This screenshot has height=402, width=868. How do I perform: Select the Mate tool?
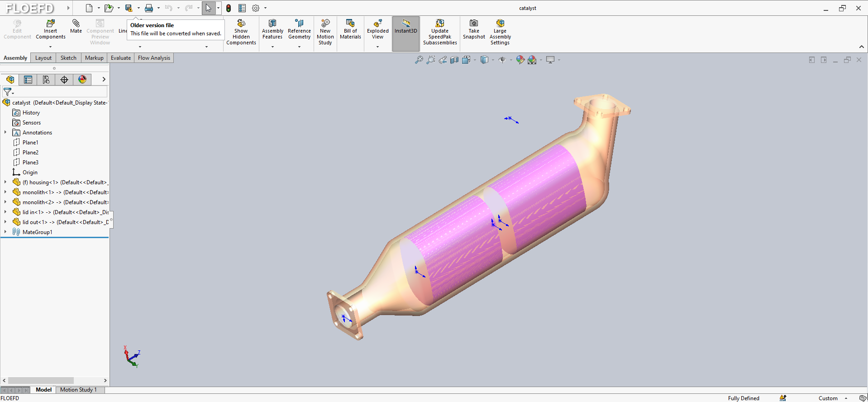click(76, 26)
